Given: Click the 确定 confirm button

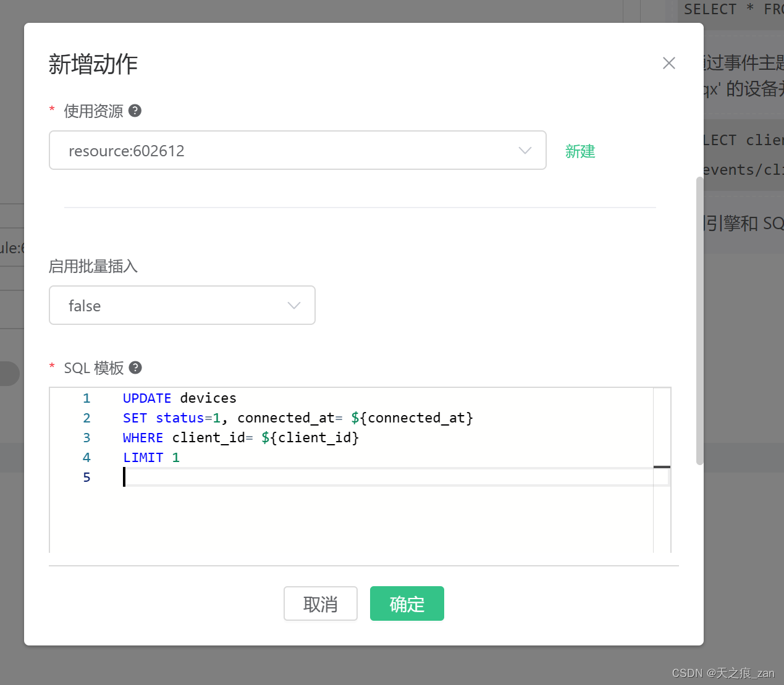Looking at the screenshot, I should [x=407, y=603].
